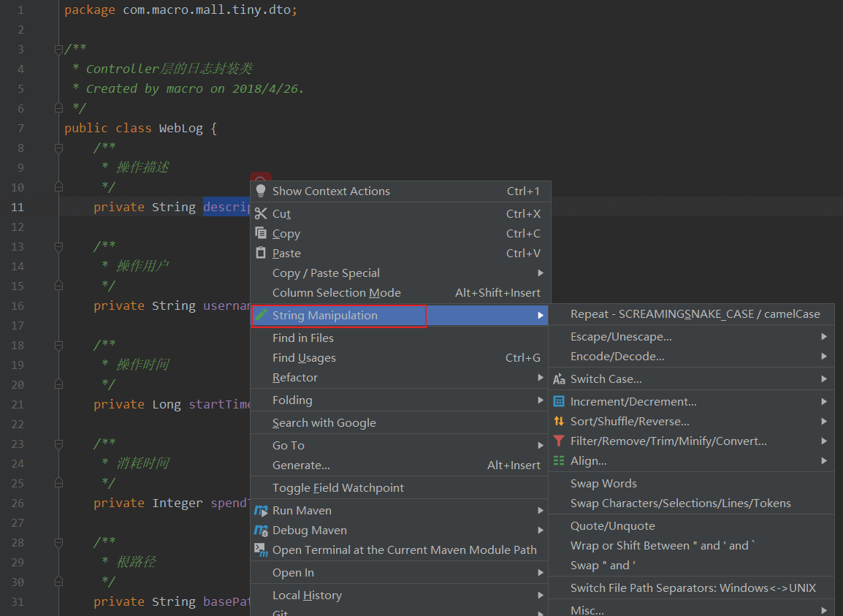The image size is (843, 616).
Task: Click the scissors Cut icon
Action: [x=261, y=213]
